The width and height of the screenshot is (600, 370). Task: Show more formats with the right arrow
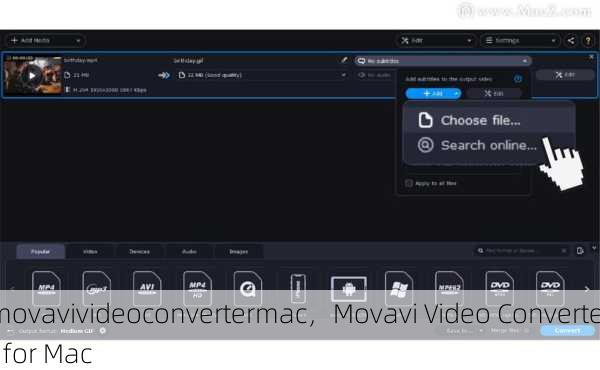(587, 289)
